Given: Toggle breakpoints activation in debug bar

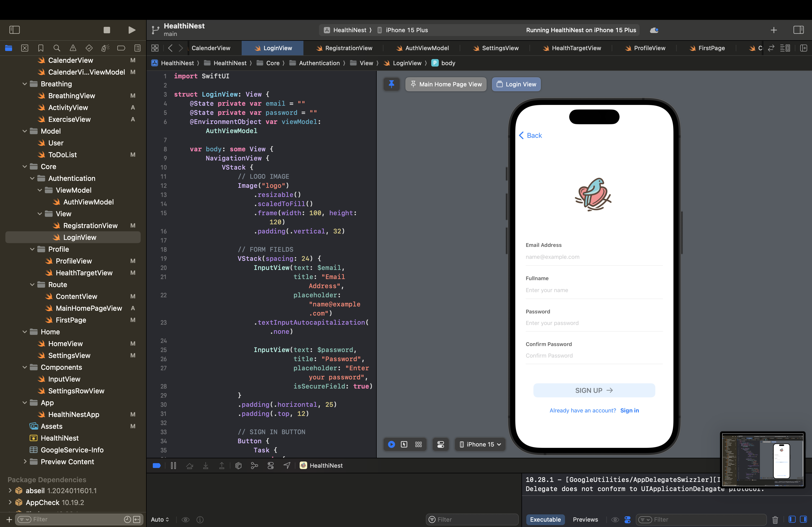Looking at the screenshot, I should [x=157, y=466].
